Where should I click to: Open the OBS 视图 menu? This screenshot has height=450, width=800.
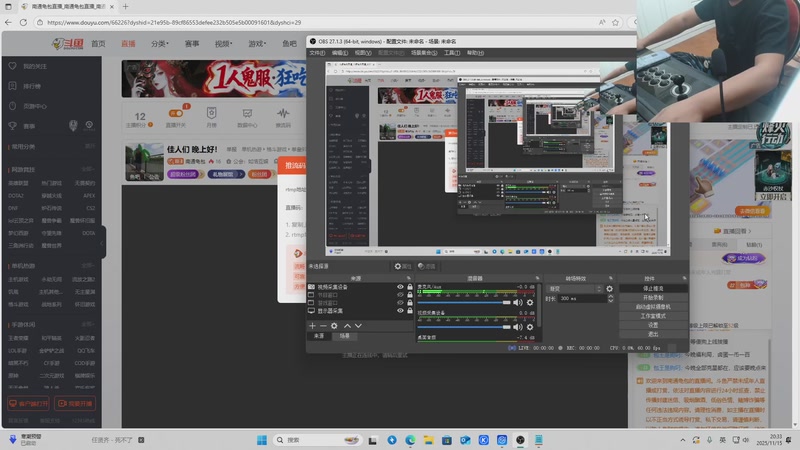[x=363, y=53]
